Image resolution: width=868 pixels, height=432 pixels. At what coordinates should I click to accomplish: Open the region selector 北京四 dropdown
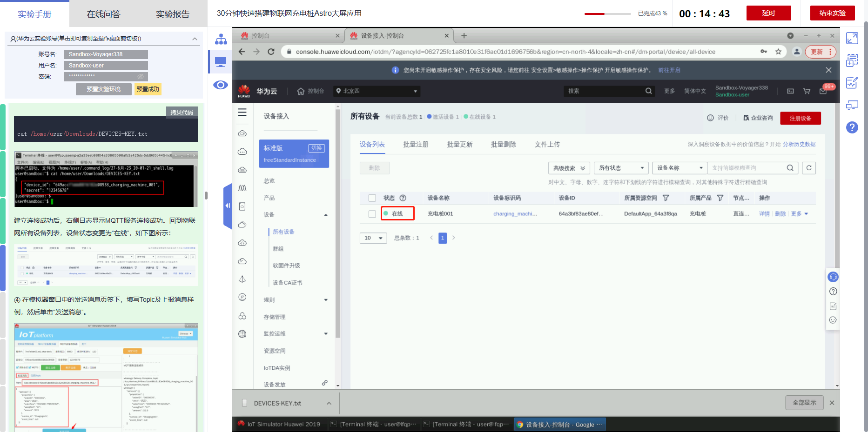pyautogui.click(x=377, y=91)
